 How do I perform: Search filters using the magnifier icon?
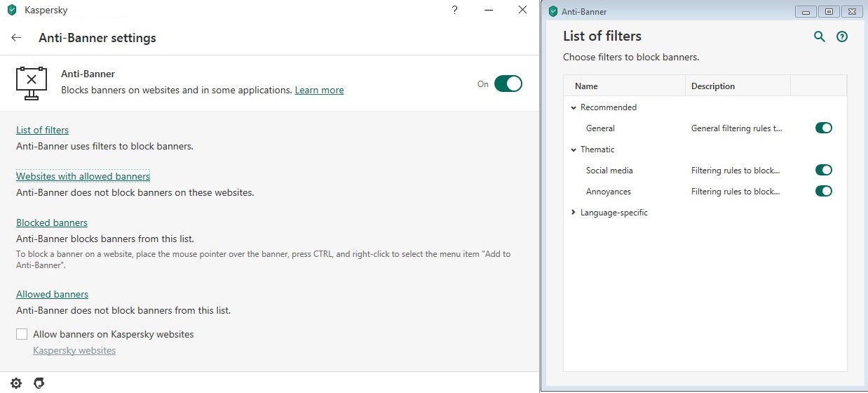pos(819,36)
